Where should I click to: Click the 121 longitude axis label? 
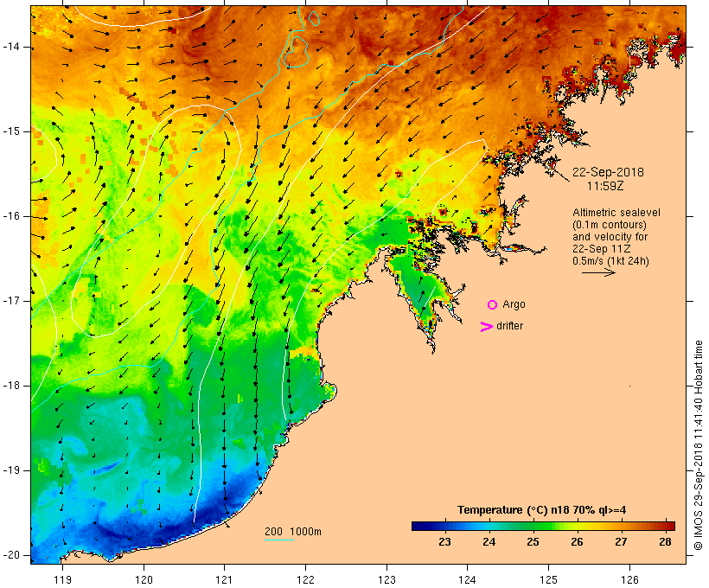[224, 579]
